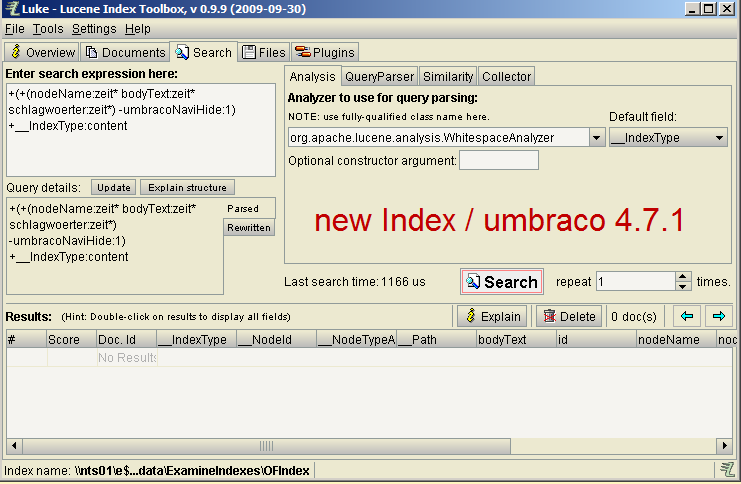Switch to the Plugins tab

325,52
